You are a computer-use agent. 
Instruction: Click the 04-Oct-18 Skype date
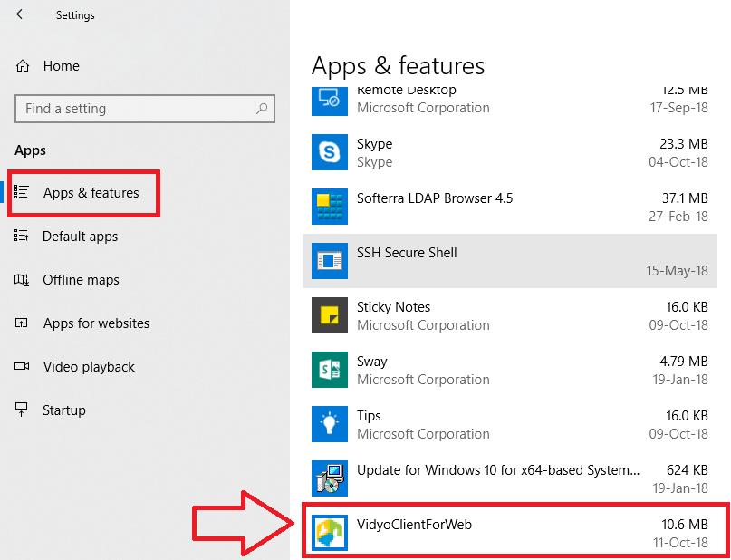coord(678,162)
